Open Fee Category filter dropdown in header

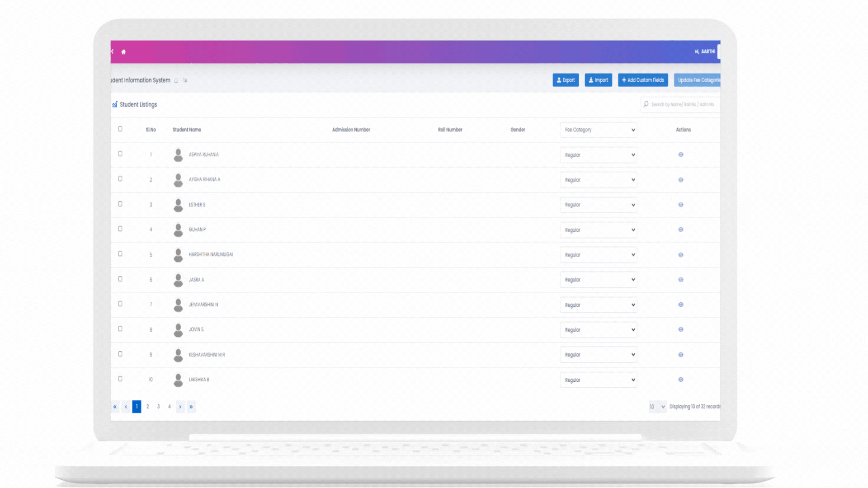(x=598, y=130)
